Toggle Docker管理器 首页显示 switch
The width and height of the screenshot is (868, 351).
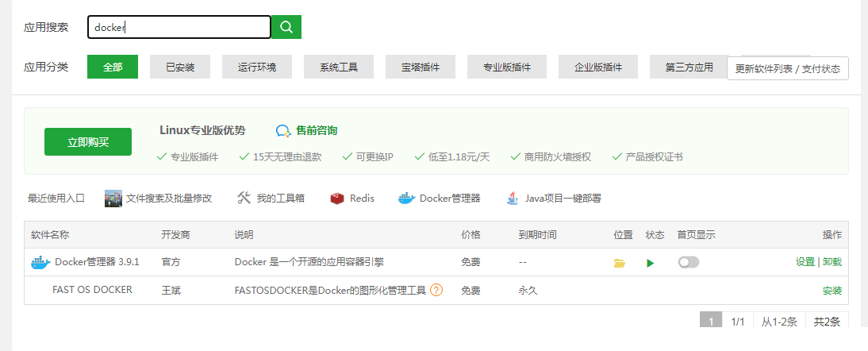pos(689,262)
